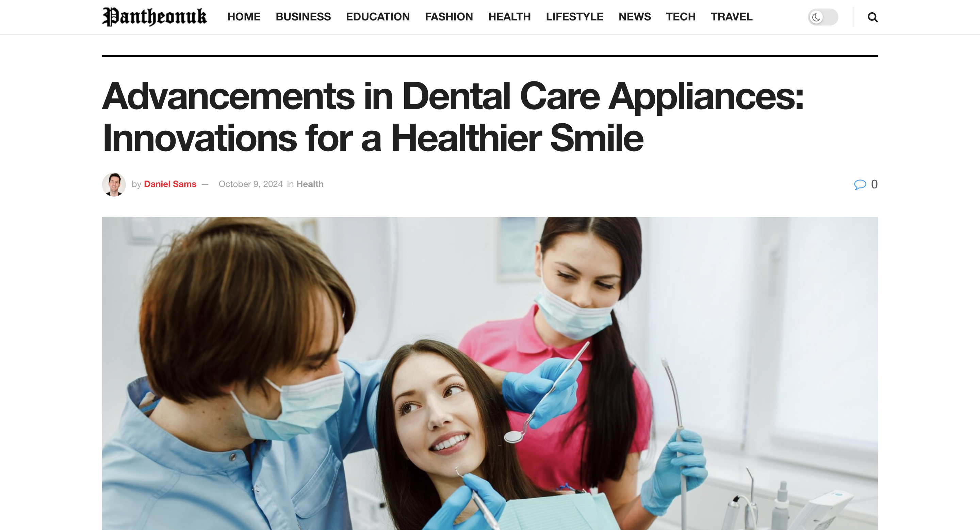Open the BUSINESS menu section
Screen dimensions: 980x530
[303, 17]
